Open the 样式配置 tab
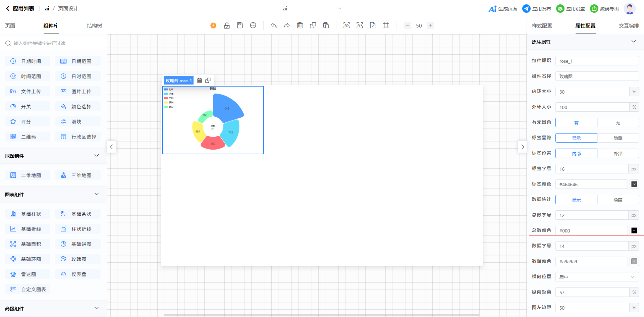Viewport: 644px width, 317px height. [x=542, y=26]
